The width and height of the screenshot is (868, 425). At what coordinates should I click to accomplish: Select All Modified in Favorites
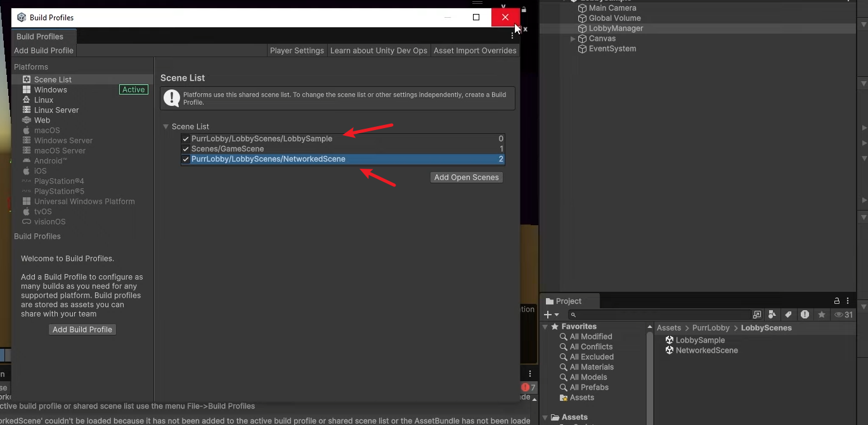point(591,337)
